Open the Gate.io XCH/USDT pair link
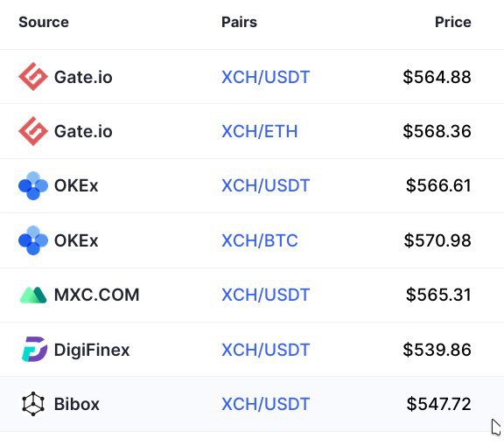The height and width of the screenshot is (445, 504). 265,77
